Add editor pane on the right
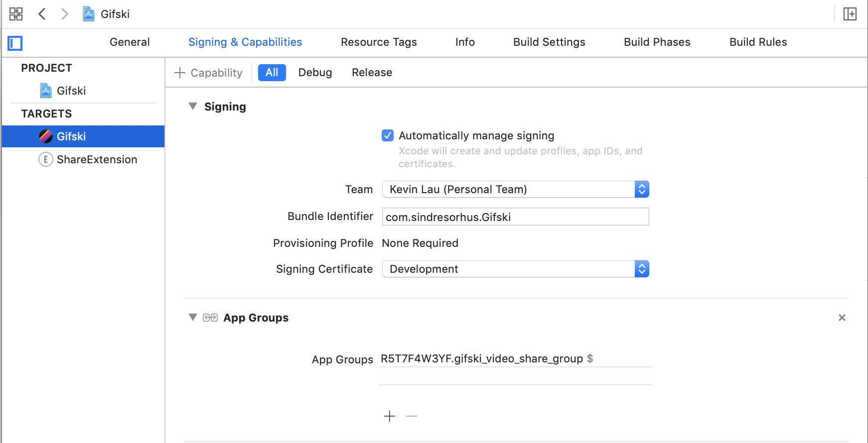The image size is (868, 443). 850,14
